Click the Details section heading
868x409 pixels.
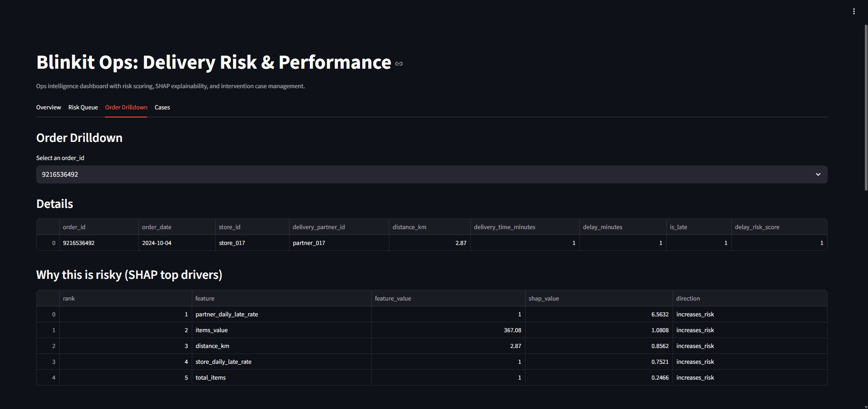point(55,204)
